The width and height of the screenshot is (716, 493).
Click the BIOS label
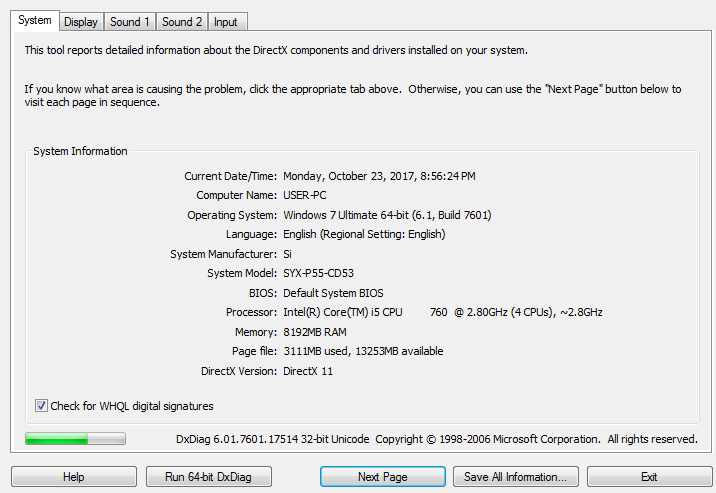(x=263, y=293)
